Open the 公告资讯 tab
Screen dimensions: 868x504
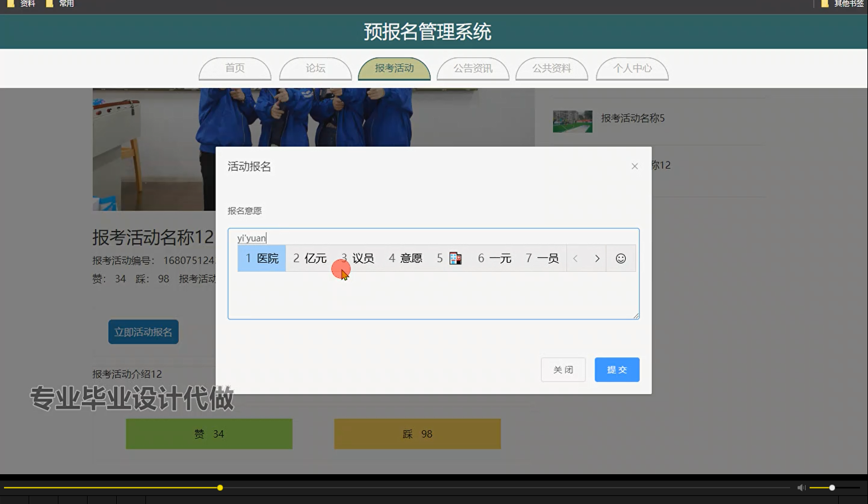click(473, 68)
